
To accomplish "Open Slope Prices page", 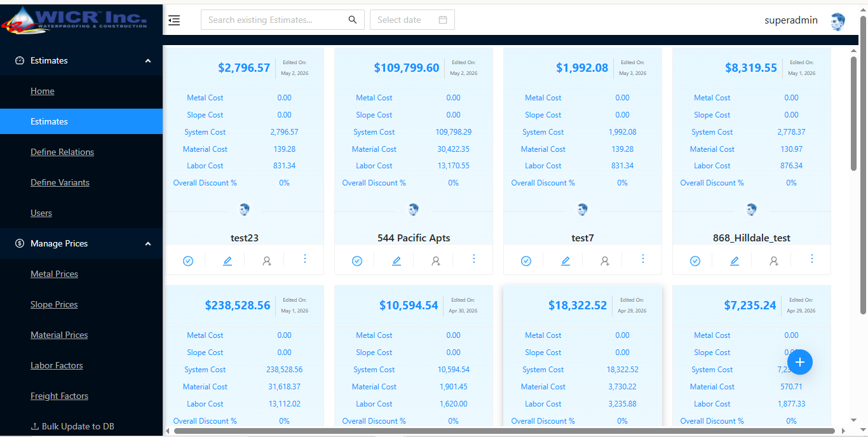I will (54, 304).
